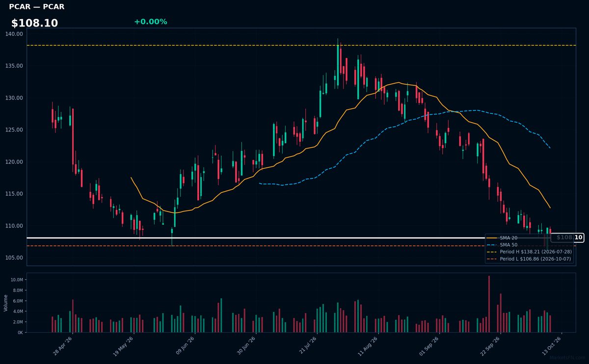Screen dimensions: 589x364
Task: Click the 22 Sep '26 date label
Action: click(490, 345)
